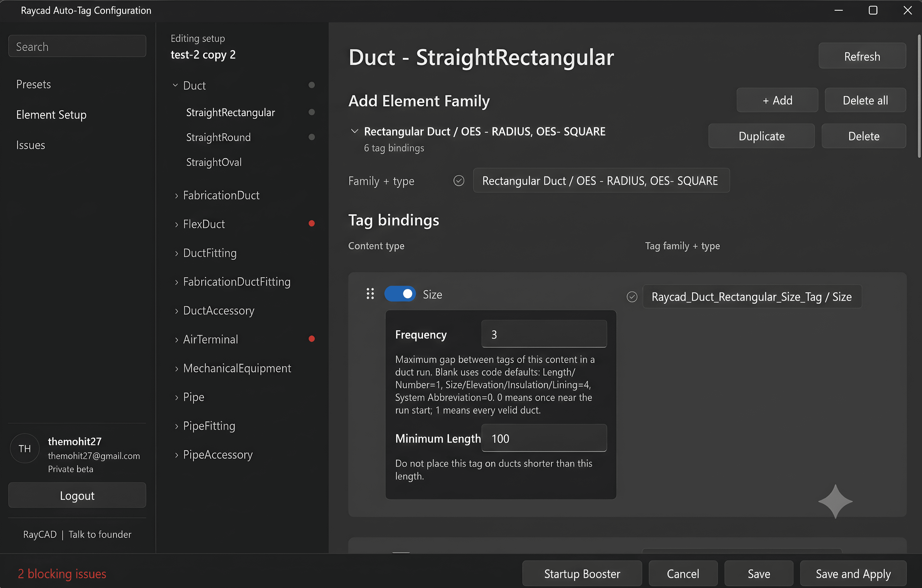Click the Logout button
Screen dimensions: 922x588
point(77,495)
